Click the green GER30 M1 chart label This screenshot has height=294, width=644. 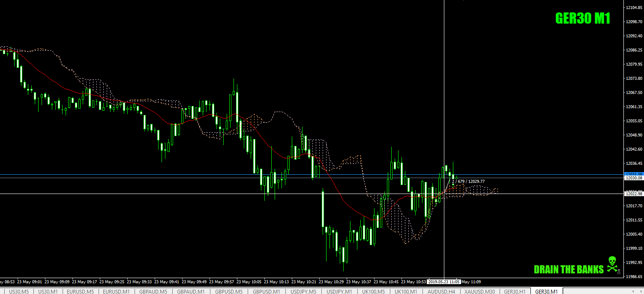coord(583,17)
